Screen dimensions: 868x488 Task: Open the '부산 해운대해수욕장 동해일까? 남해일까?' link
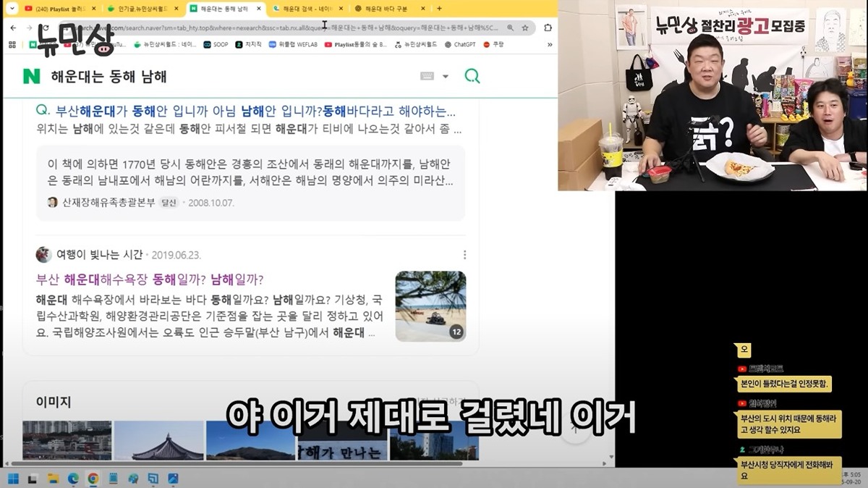150,279
